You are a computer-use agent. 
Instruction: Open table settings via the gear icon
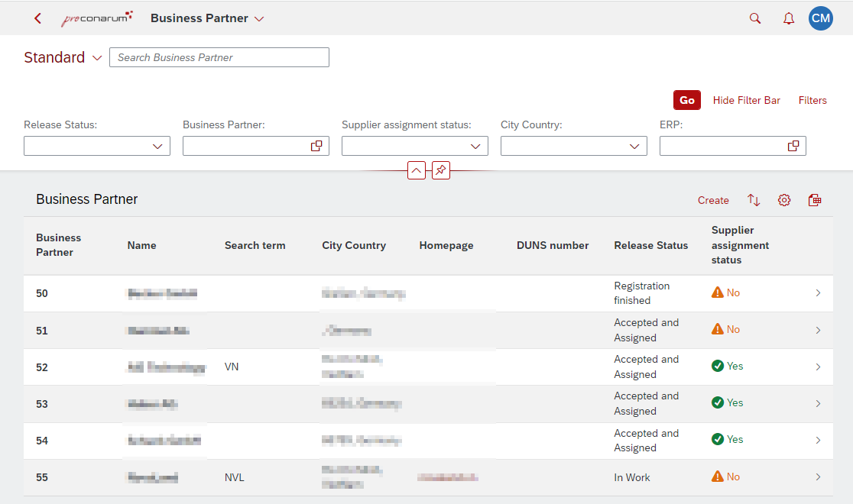784,200
